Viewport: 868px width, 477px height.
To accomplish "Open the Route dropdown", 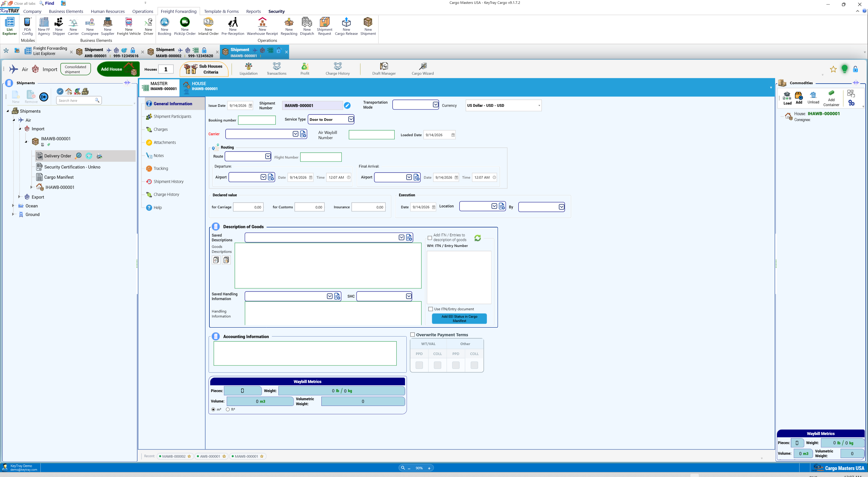I will pyautogui.click(x=268, y=156).
